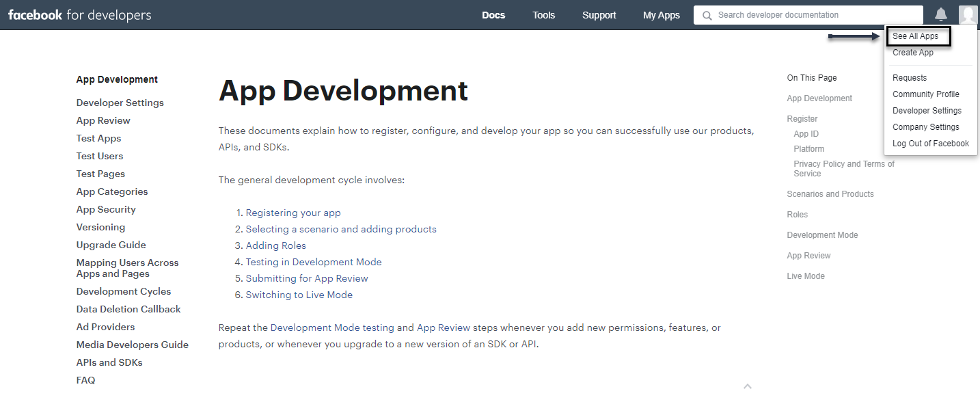Jump to App Review in On This Page

pyautogui.click(x=808, y=256)
